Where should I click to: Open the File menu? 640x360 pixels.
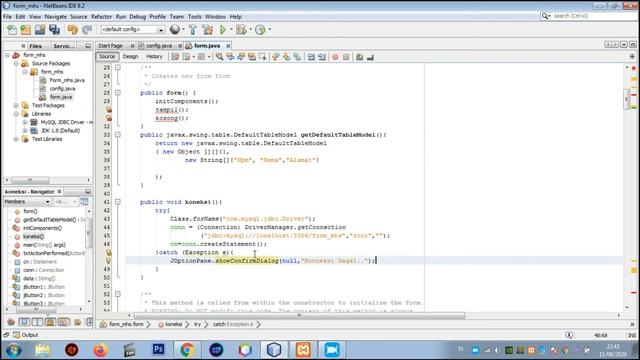coord(7,17)
